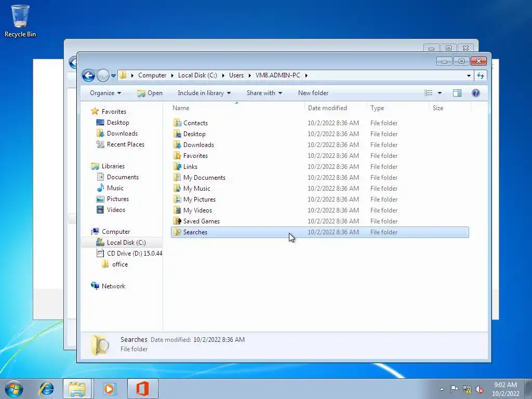The height and width of the screenshot is (399, 532).
Task: Select the My Music folder icon
Action: (177, 188)
